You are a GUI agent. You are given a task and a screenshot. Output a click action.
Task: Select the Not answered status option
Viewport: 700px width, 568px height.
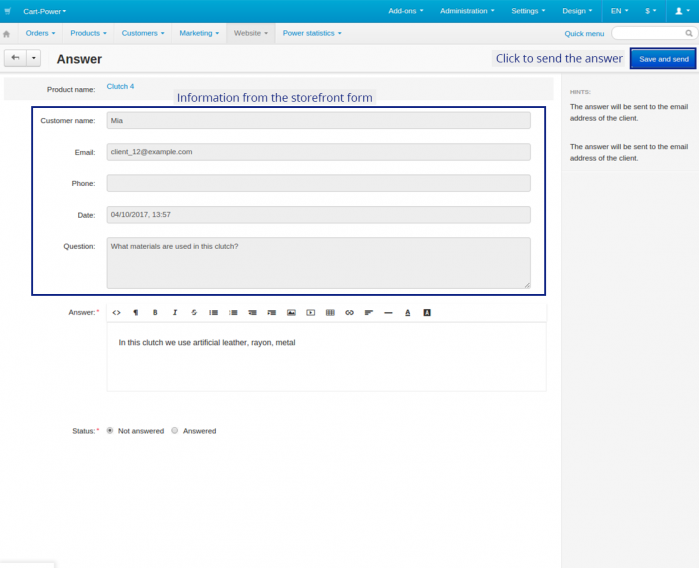coord(110,430)
